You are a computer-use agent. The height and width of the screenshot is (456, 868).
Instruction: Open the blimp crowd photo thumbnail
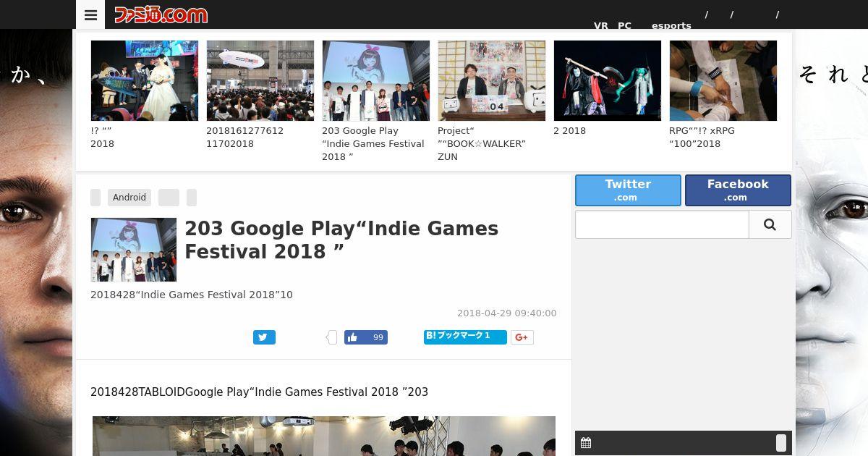tap(260, 80)
